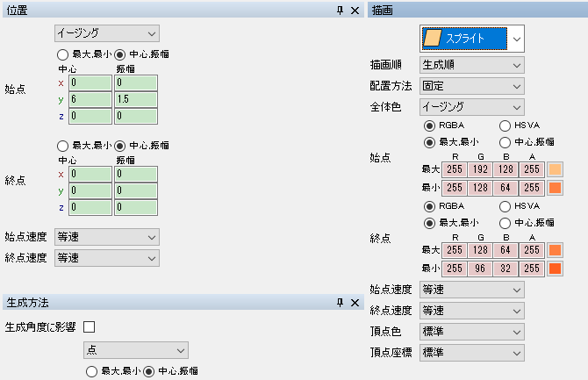Open the 頂点色 dropdown
Screen dimensions: 588x380
pyautogui.click(x=472, y=332)
